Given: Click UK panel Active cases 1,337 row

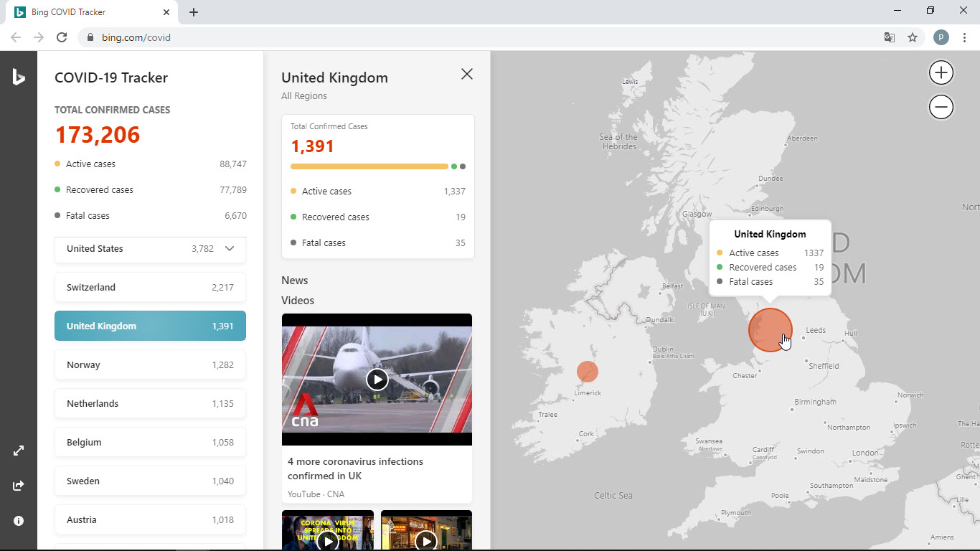Looking at the screenshot, I should [378, 192].
